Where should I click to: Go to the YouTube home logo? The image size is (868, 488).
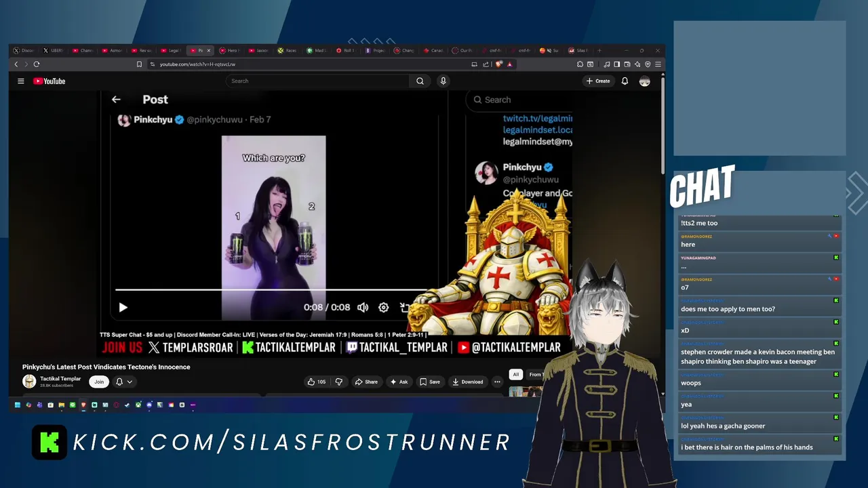tap(49, 81)
